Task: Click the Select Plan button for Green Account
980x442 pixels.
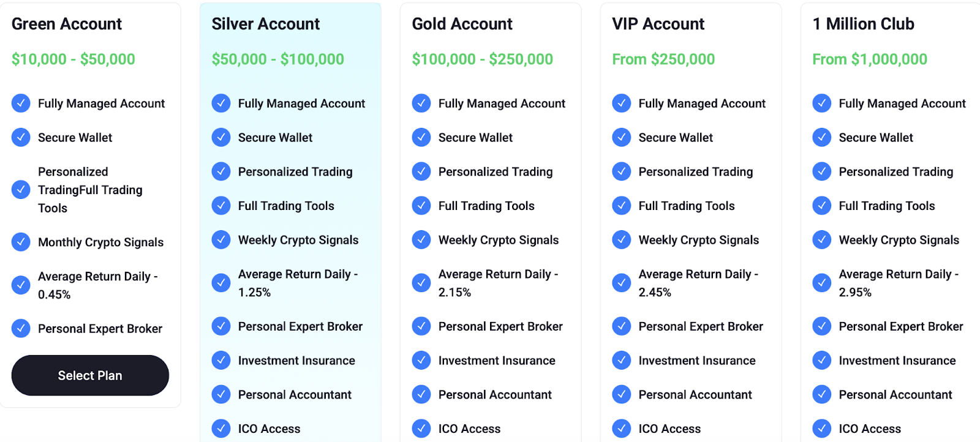Action: (x=90, y=375)
